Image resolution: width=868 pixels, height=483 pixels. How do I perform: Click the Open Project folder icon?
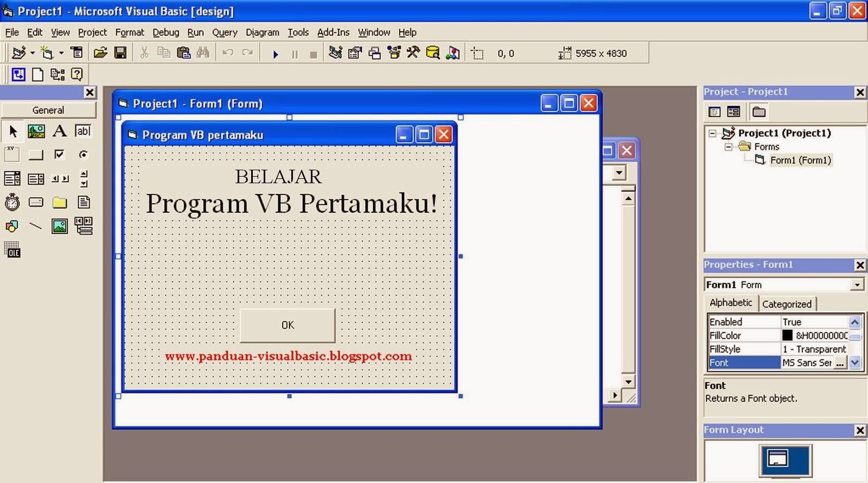coord(100,53)
